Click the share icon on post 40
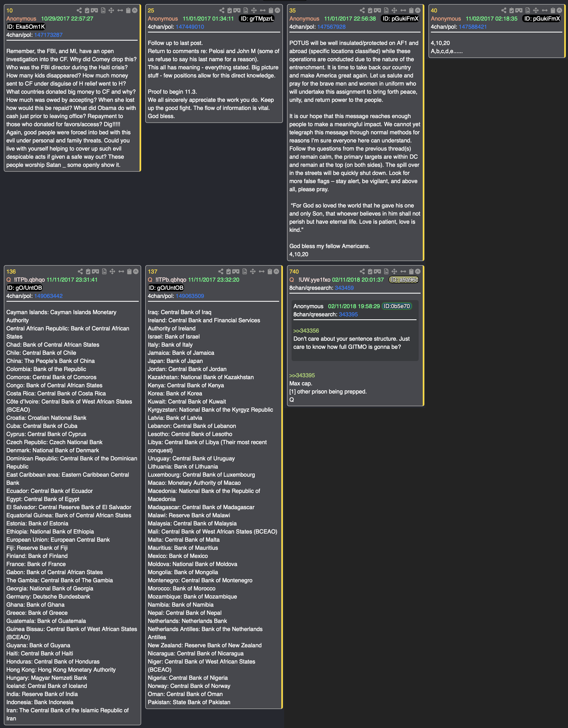 coord(504,10)
